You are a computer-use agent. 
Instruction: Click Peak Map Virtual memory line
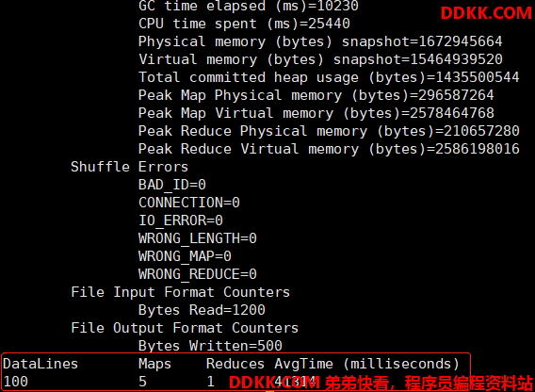tap(316, 113)
